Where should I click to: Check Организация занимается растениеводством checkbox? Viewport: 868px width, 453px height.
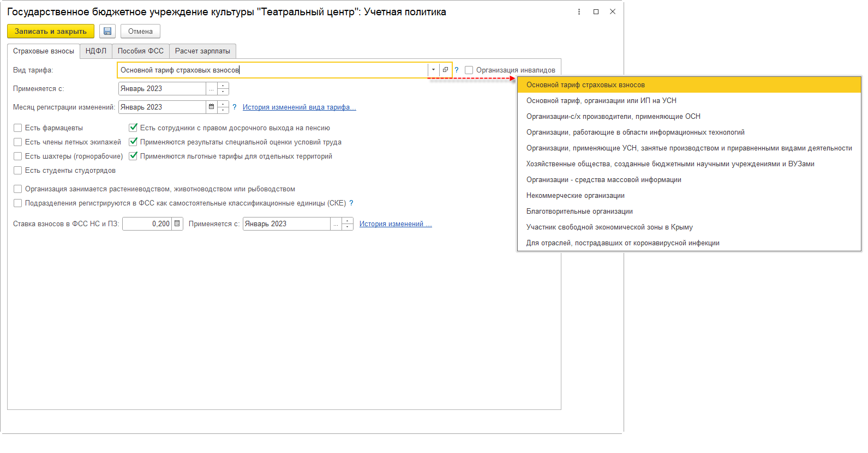[18, 189]
